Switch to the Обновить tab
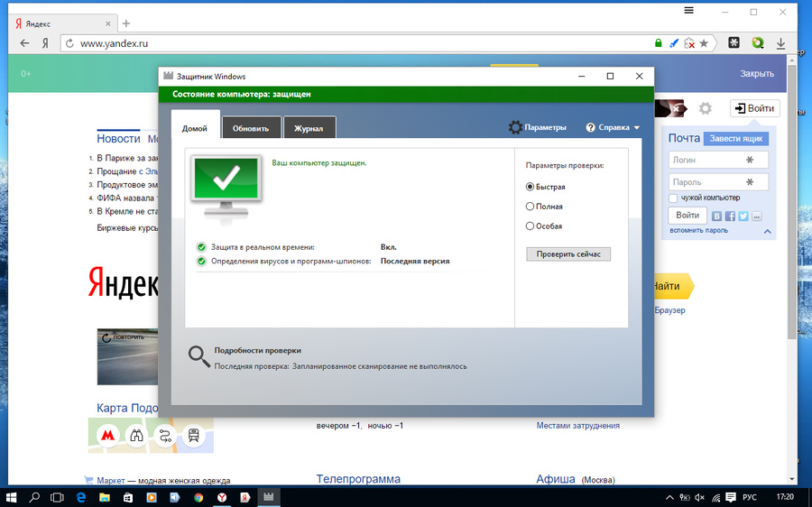812x507 pixels. (251, 128)
